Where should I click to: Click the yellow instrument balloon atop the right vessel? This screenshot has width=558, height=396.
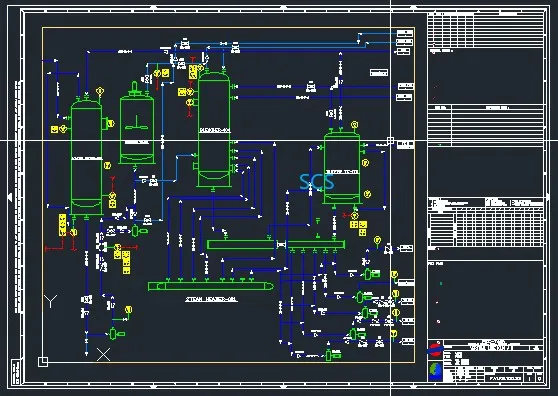354,125
